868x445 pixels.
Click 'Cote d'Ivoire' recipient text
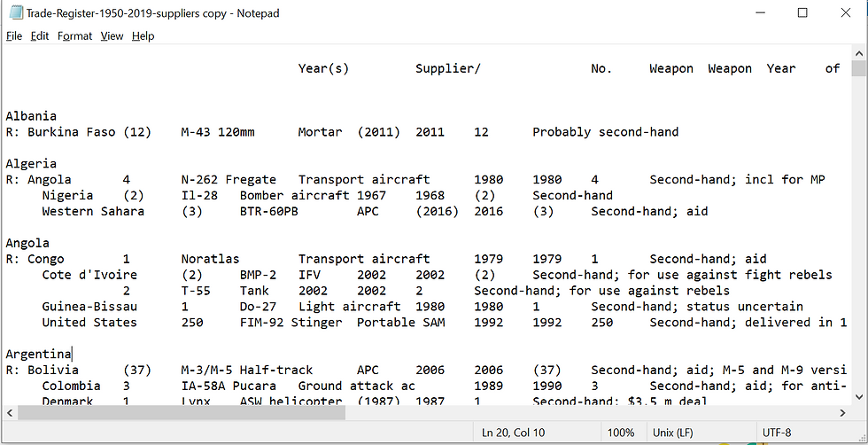pyautogui.click(x=89, y=275)
